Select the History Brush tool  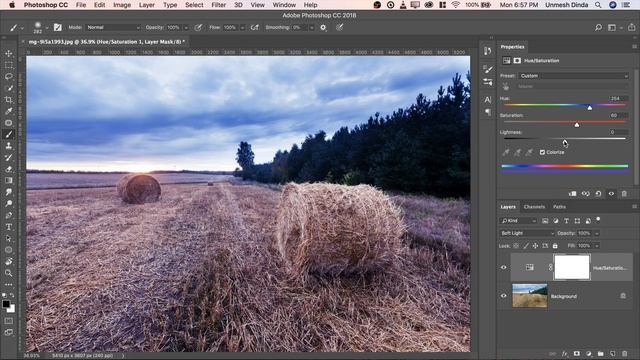coord(9,157)
